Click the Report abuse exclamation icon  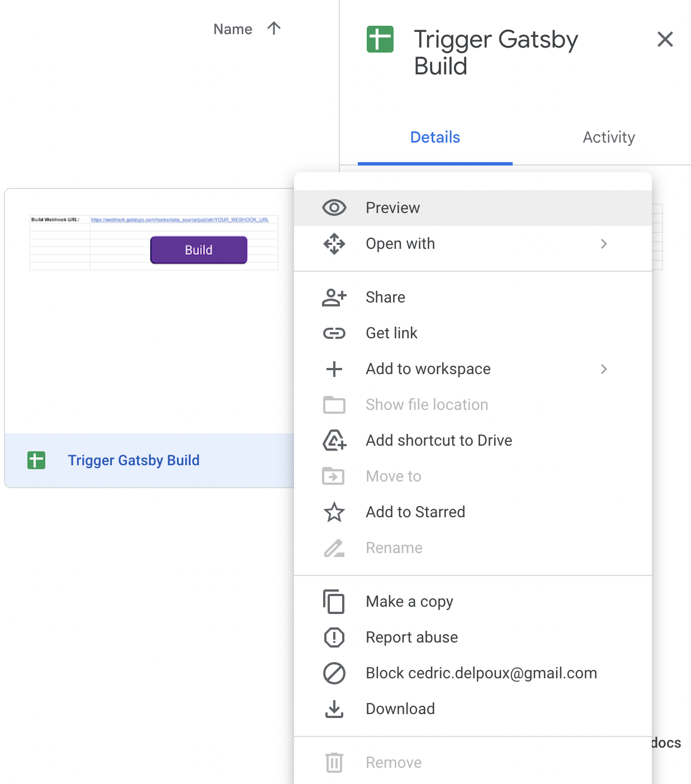(334, 637)
